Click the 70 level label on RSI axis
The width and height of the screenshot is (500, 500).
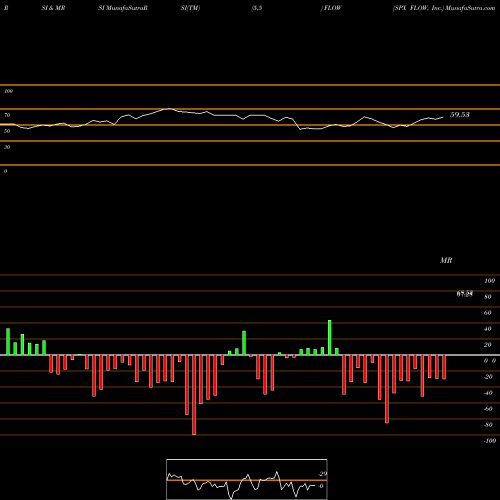tap(7, 115)
